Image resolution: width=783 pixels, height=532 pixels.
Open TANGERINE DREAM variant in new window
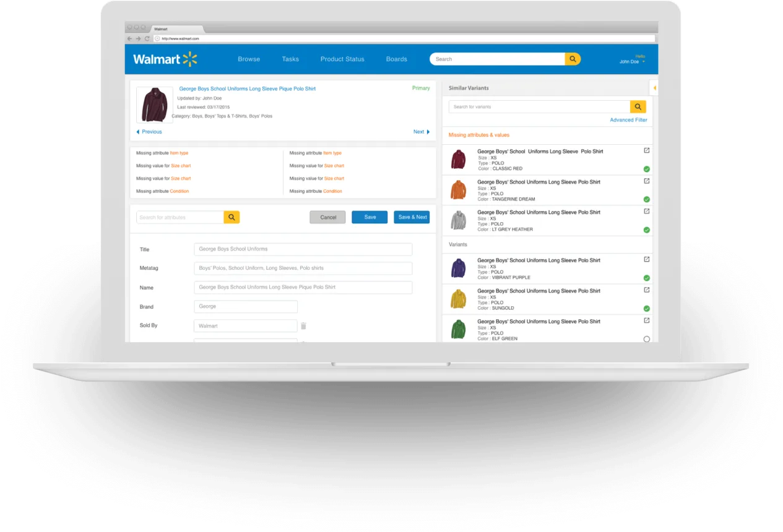tap(647, 181)
